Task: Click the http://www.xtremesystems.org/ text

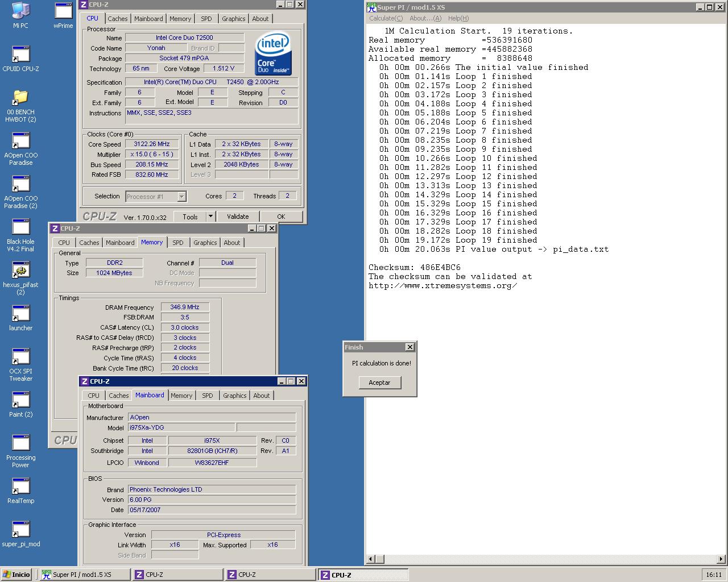Action: [x=443, y=285]
